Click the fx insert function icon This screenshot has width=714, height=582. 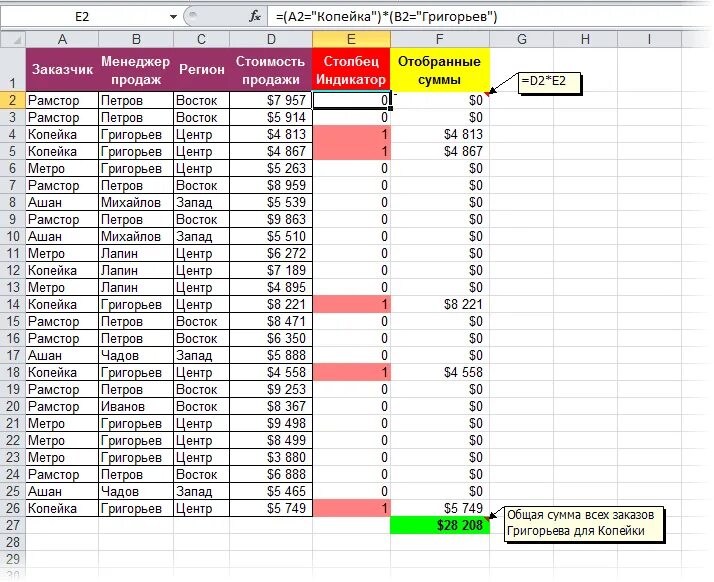(x=255, y=17)
